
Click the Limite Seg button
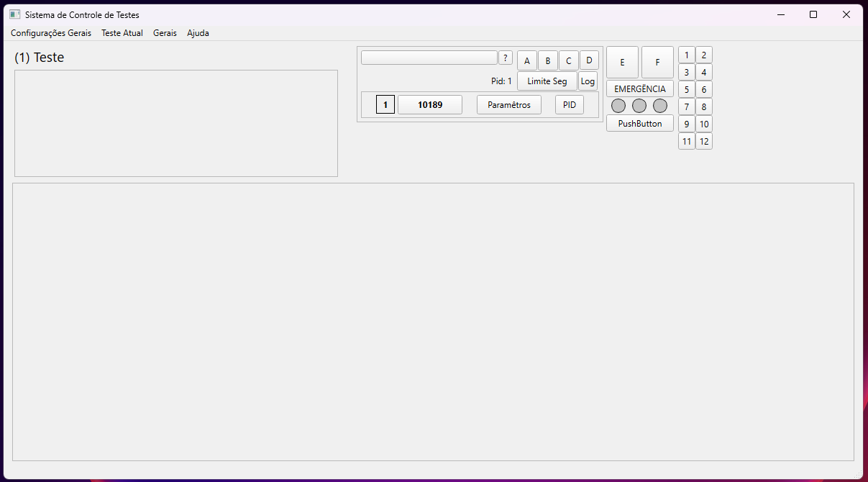point(547,81)
